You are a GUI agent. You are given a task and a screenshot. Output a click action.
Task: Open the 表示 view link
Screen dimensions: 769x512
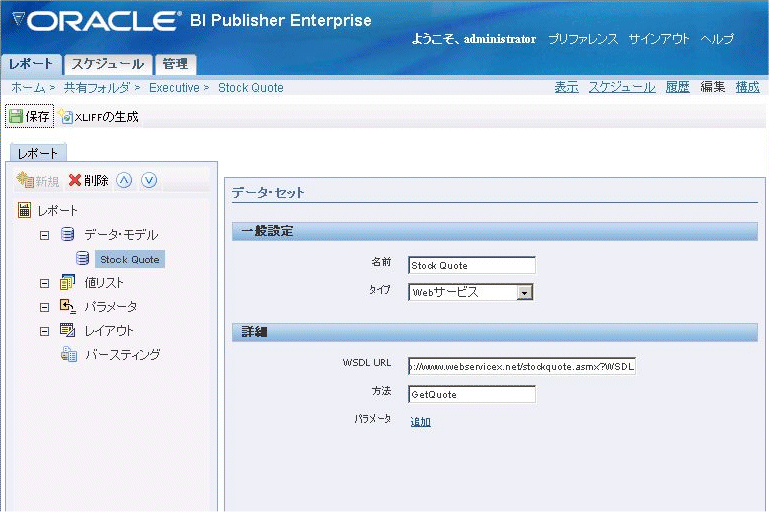click(x=566, y=87)
